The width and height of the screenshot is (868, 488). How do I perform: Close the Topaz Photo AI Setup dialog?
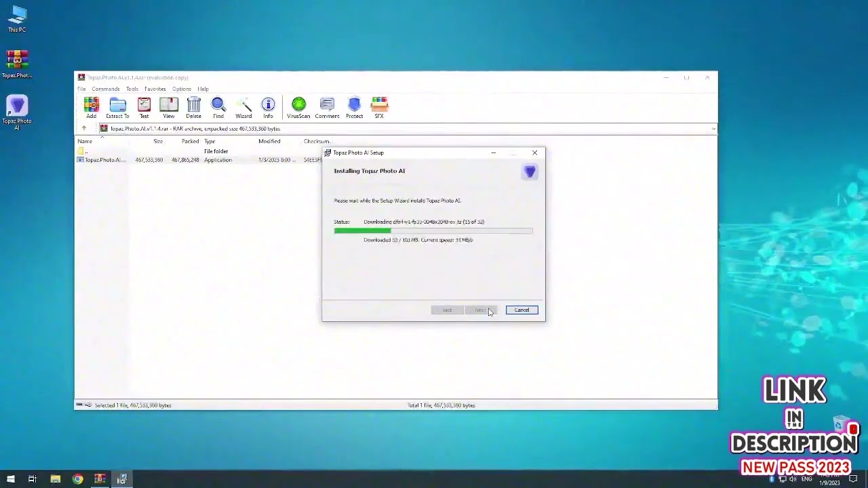(x=534, y=152)
